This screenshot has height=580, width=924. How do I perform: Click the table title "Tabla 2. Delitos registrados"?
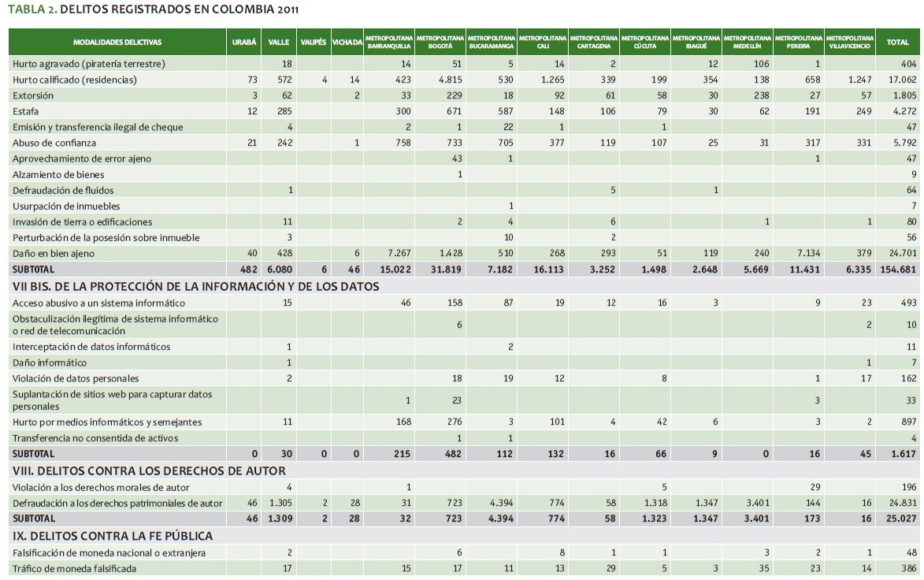[x=153, y=9]
